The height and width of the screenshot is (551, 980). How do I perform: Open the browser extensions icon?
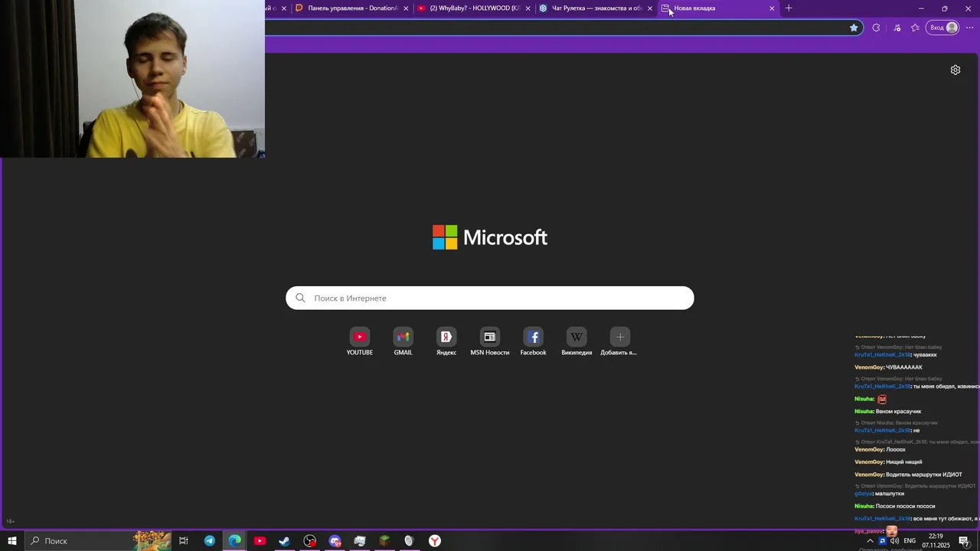877,28
